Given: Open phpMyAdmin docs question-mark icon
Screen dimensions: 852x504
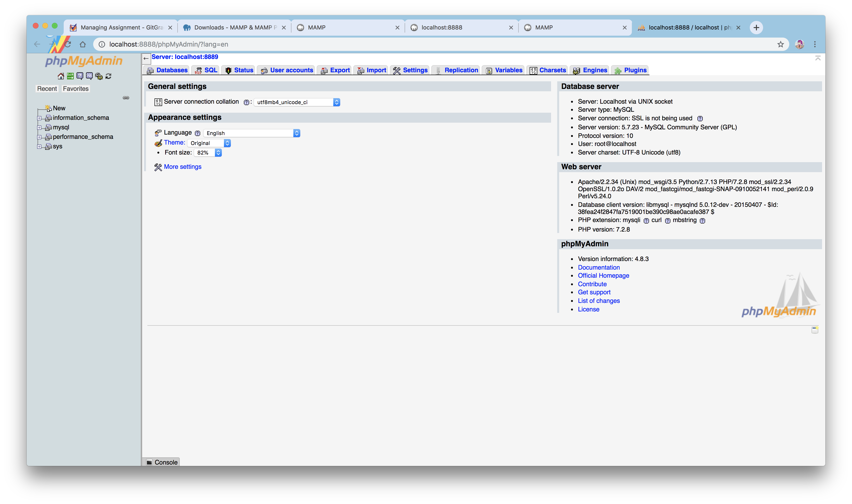Looking at the screenshot, I should 80,76.
